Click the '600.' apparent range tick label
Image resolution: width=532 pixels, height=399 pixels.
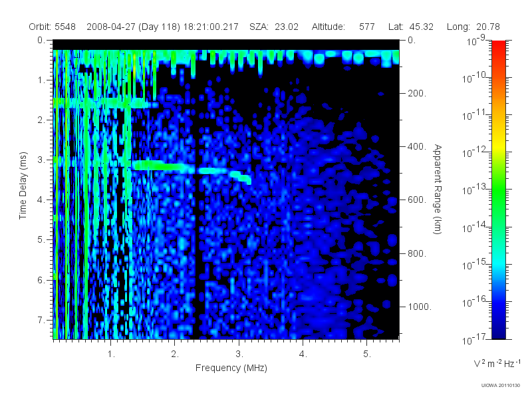click(x=417, y=200)
